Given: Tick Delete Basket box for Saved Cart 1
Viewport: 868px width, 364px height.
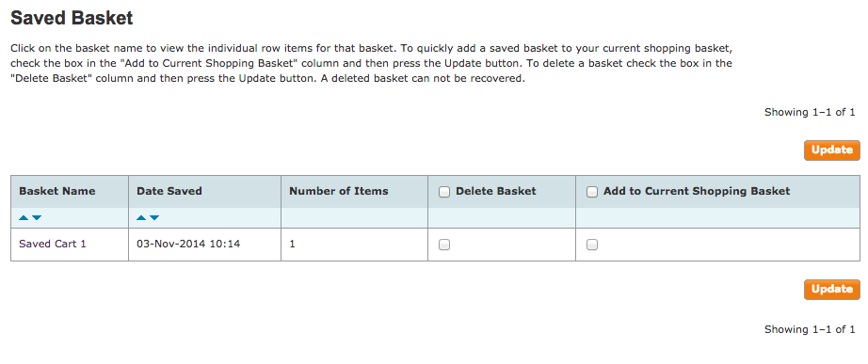Looking at the screenshot, I should click(x=444, y=245).
